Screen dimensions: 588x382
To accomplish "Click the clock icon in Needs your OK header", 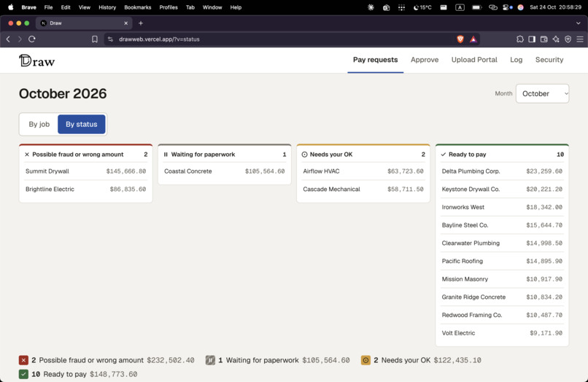I will coord(304,155).
